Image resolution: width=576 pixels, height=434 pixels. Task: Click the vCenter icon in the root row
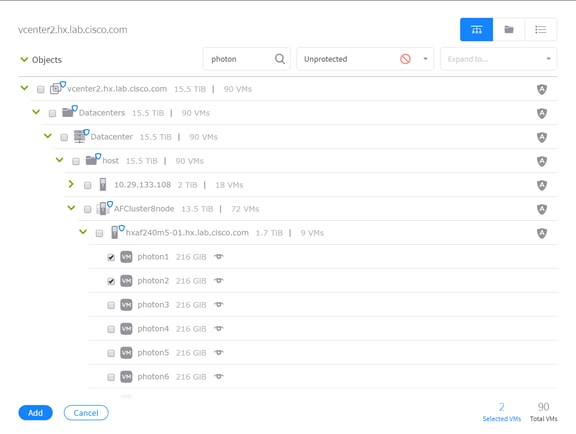tap(57, 88)
